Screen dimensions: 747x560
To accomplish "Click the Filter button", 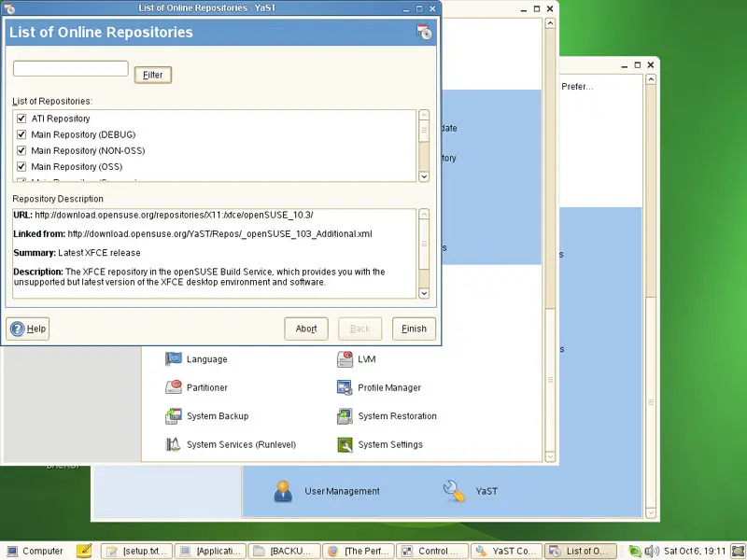I will click(153, 75).
